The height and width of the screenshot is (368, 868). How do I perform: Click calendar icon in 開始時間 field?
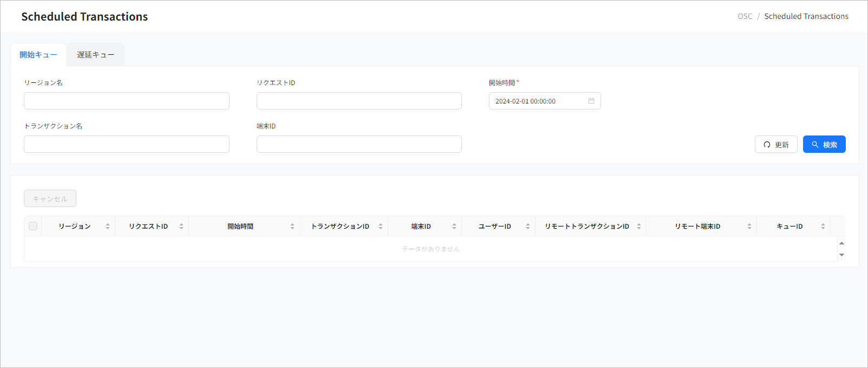(591, 101)
